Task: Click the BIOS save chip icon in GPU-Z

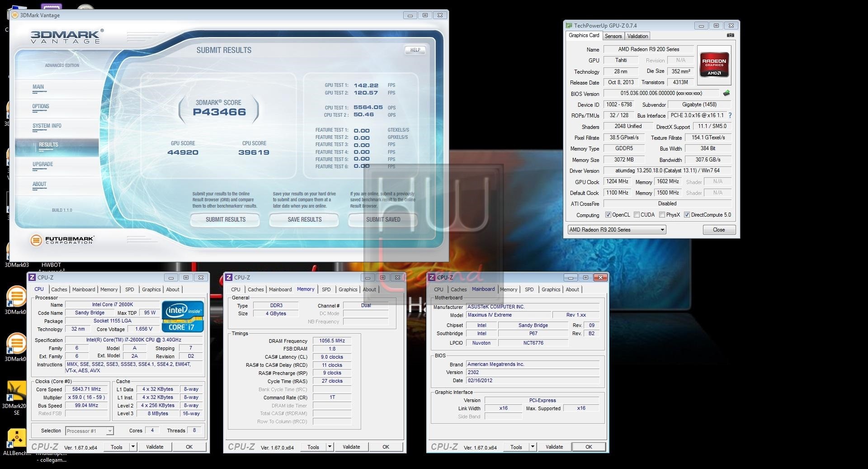Action: coord(726,93)
